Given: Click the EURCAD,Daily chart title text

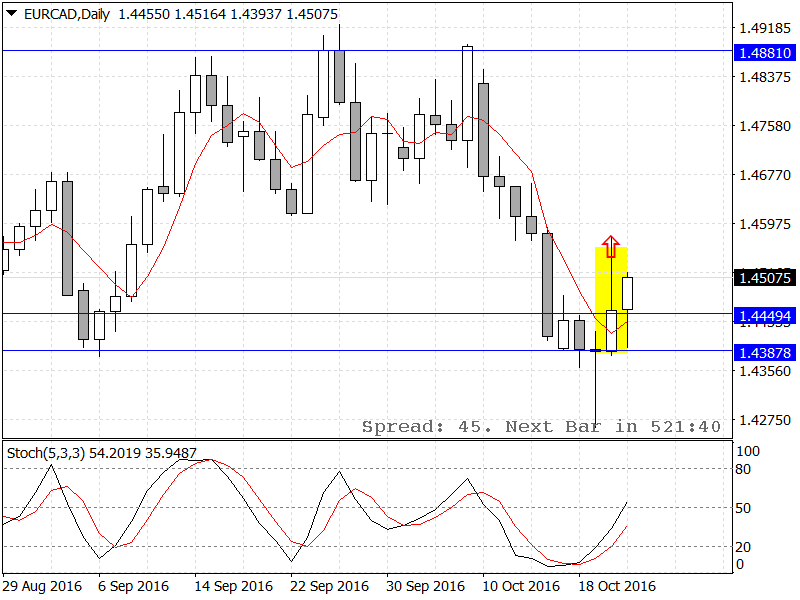Looking at the screenshot, I should 67,14.
